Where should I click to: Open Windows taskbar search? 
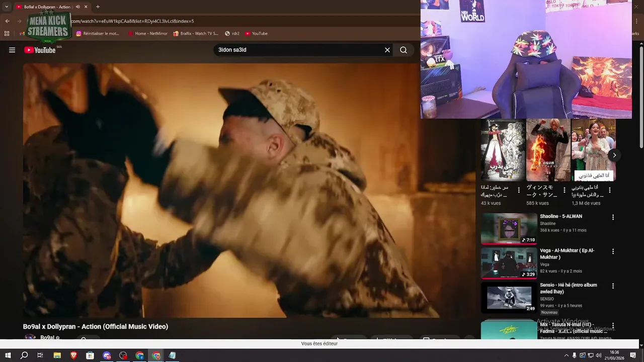[24, 355]
